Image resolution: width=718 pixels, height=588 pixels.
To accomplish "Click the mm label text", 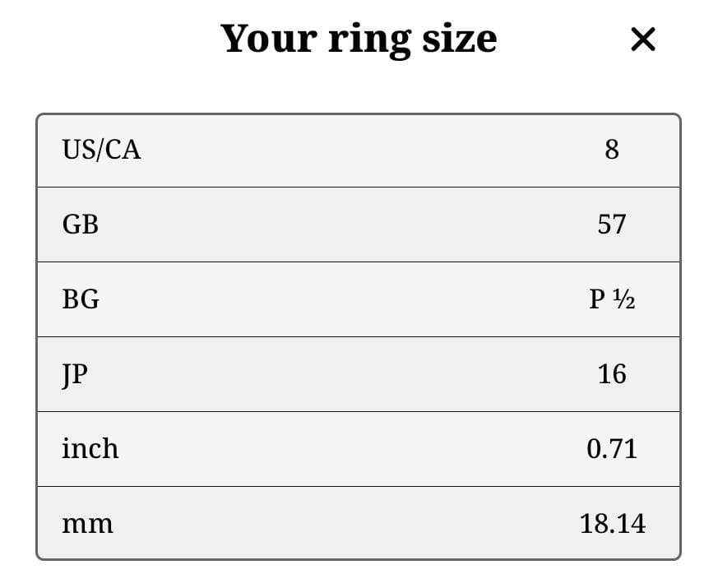I will (87, 523).
